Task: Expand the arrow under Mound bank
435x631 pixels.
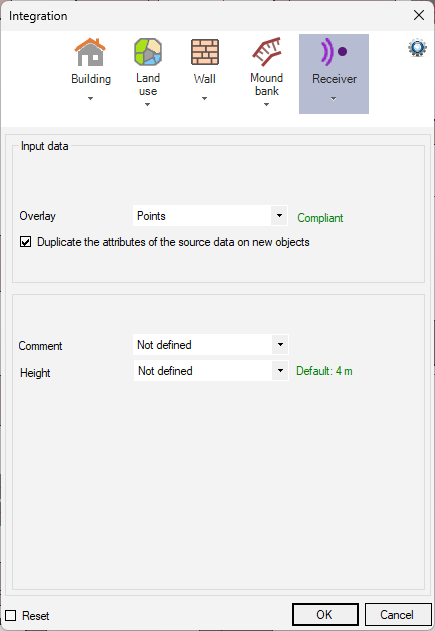Action: click(x=266, y=105)
